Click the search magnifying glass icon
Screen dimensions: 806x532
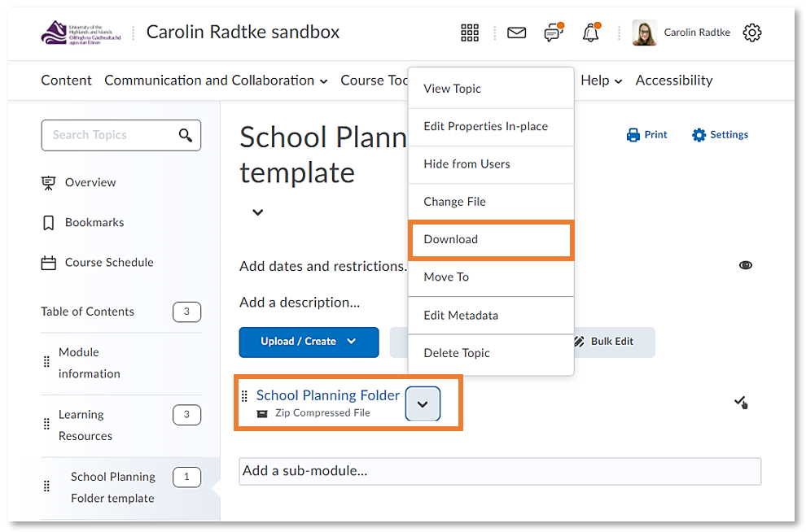185,135
